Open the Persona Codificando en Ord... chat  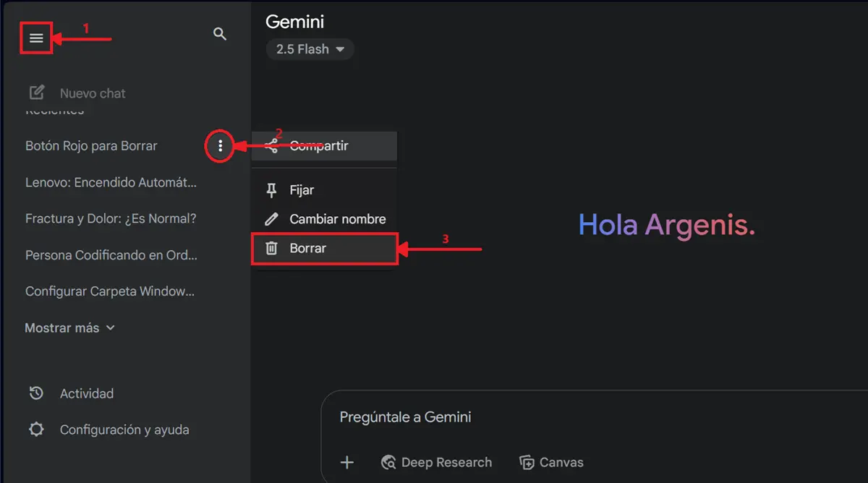coord(111,255)
